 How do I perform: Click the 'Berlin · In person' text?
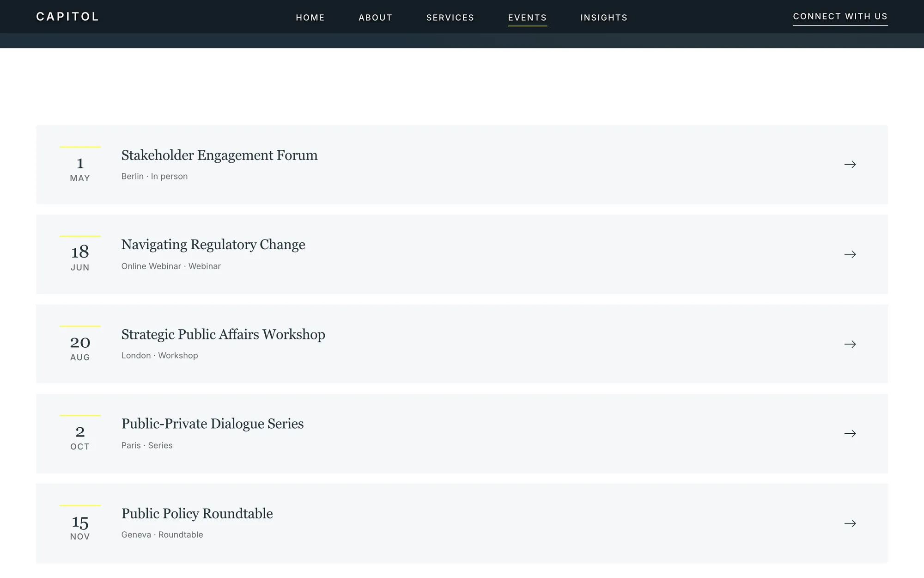154,177
